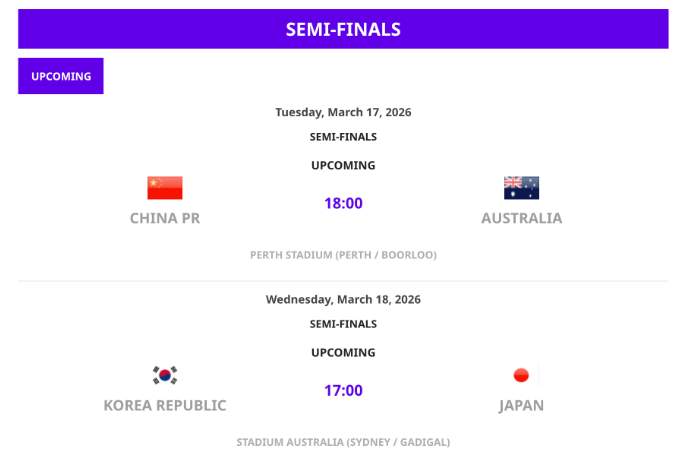This screenshot has height=455, width=676.
Task: Click the China PR flag icon
Action: [x=165, y=188]
